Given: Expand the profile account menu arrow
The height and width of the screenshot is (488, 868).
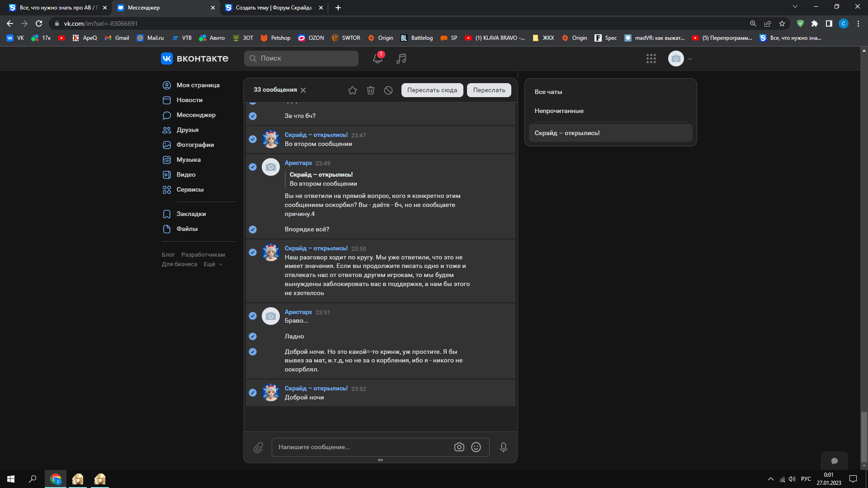Looking at the screenshot, I should (690, 59).
